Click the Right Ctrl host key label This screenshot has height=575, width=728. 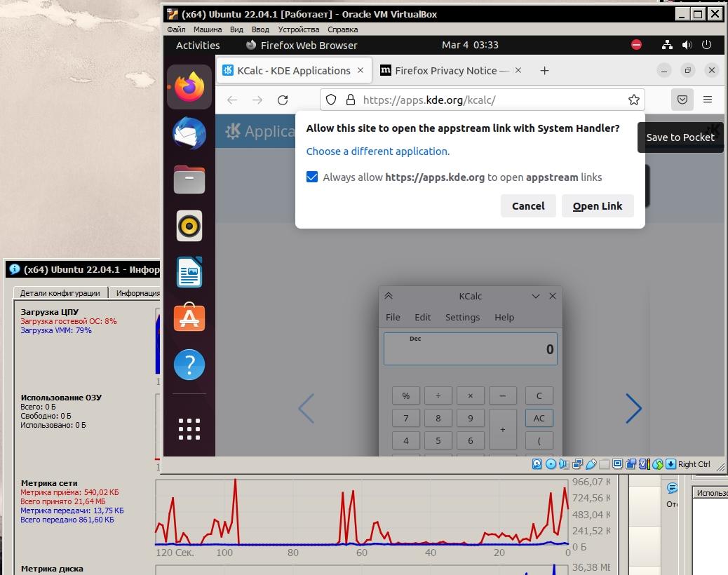694,464
